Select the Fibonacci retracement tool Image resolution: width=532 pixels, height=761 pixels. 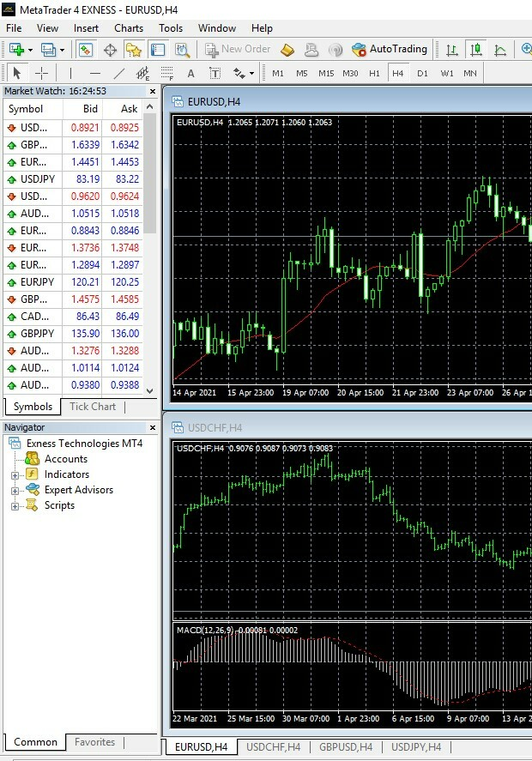click(x=167, y=73)
